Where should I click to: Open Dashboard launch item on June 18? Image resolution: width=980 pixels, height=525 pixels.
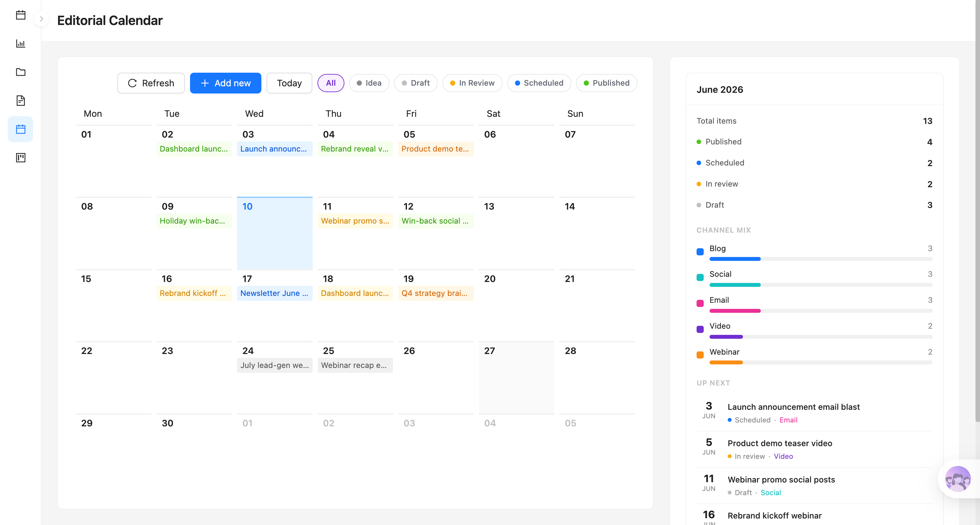[x=355, y=293]
